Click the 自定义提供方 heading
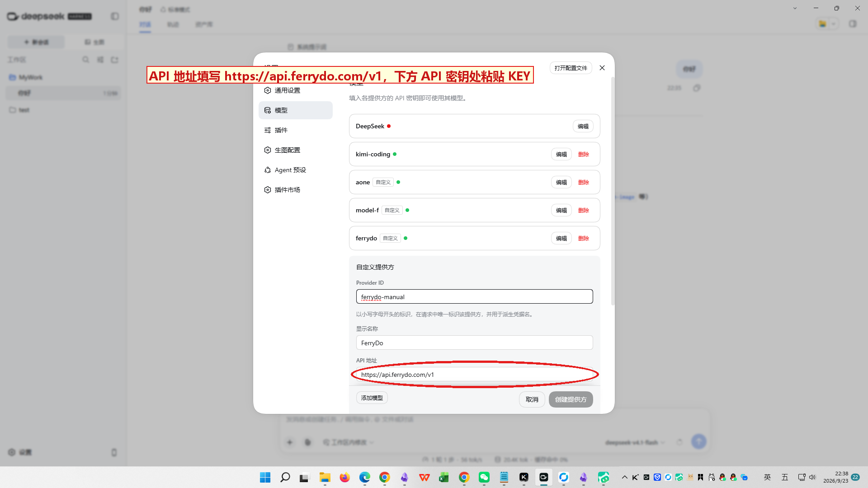The width and height of the screenshot is (868, 488). 375,267
